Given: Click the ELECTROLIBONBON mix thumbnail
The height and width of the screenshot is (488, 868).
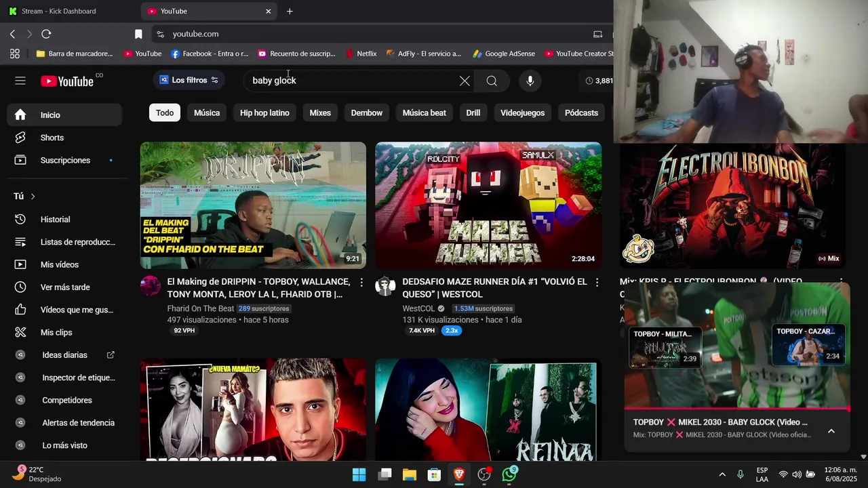Looking at the screenshot, I should pyautogui.click(x=732, y=206).
